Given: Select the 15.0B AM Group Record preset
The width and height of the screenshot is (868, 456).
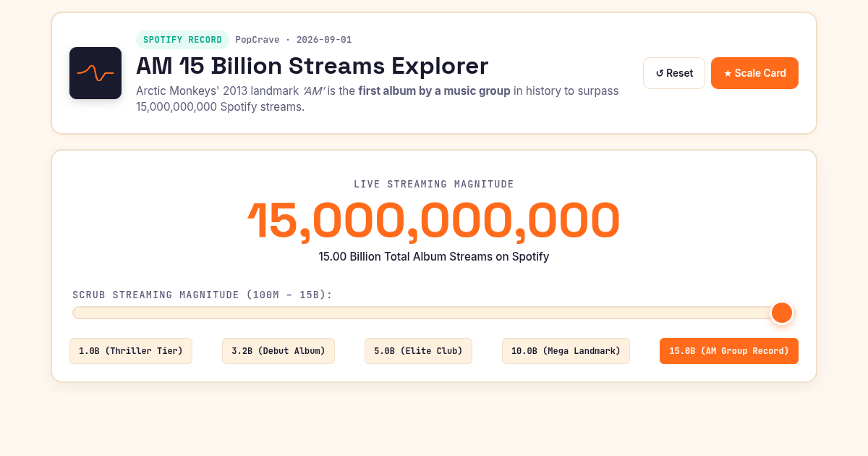Looking at the screenshot, I should tap(729, 351).
